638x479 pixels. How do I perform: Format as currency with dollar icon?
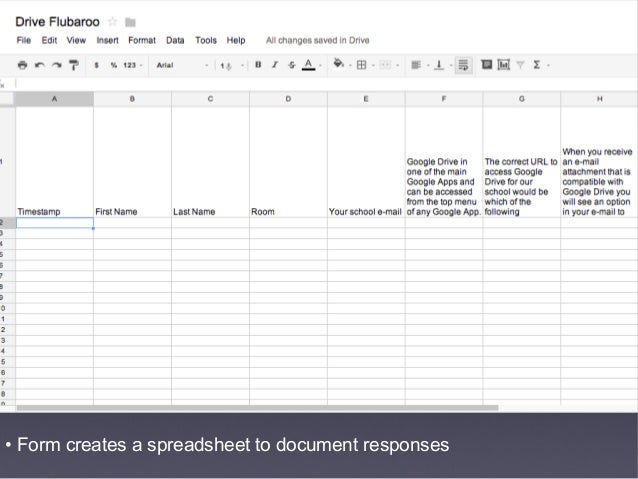(x=96, y=65)
